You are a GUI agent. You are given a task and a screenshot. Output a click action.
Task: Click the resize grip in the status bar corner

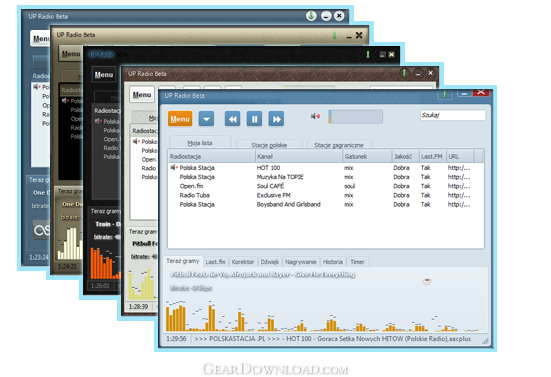point(485,340)
